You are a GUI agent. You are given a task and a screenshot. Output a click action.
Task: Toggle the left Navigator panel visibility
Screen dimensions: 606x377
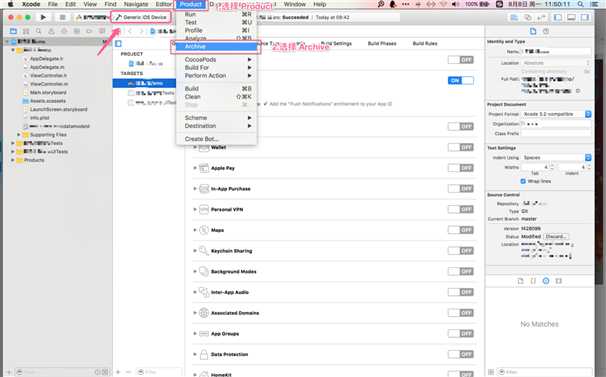(558, 17)
